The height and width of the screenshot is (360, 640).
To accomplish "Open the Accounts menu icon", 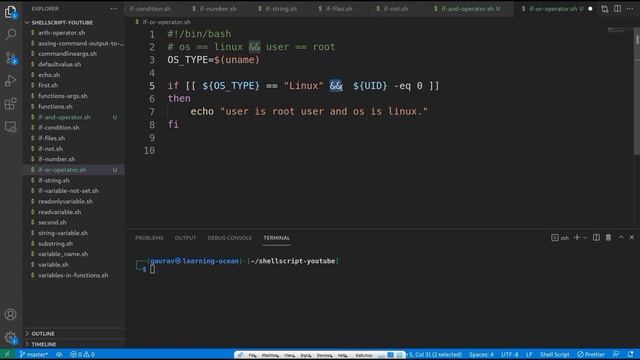I will pyautogui.click(x=11, y=315).
